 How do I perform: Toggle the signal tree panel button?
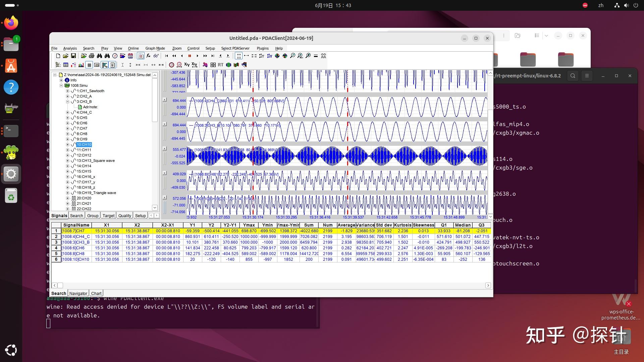[58, 65]
